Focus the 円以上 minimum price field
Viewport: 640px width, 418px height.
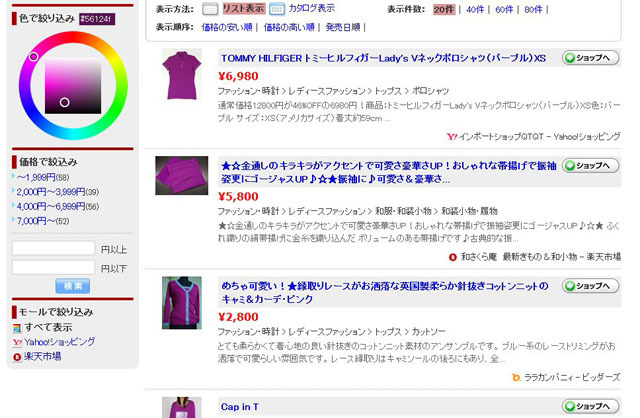tap(53, 248)
